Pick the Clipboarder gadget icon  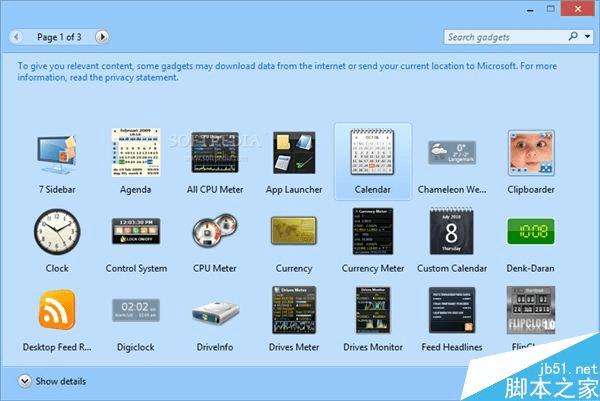click(x=531, y=152)
